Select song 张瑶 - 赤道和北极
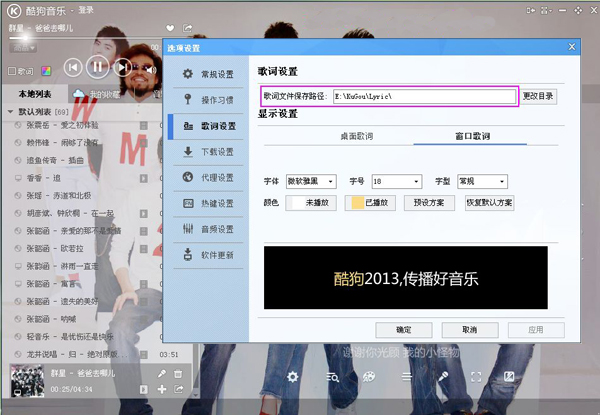Screen dimensions: 600x415 tap(59, 195)
